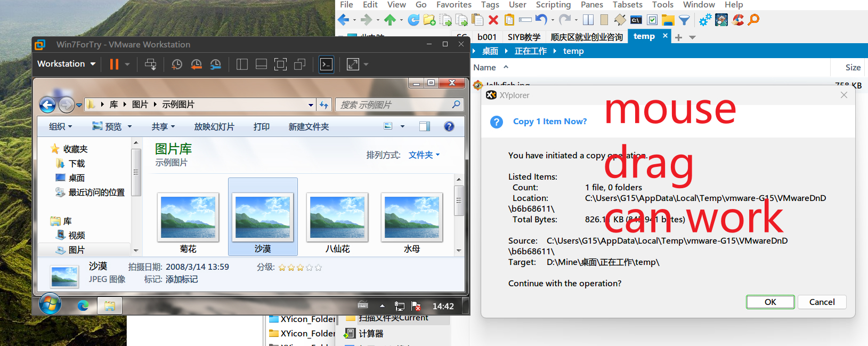Open help icon in Win7 explorer
Viewport: 868px width, 346px height.
click(x=449, y=126)
